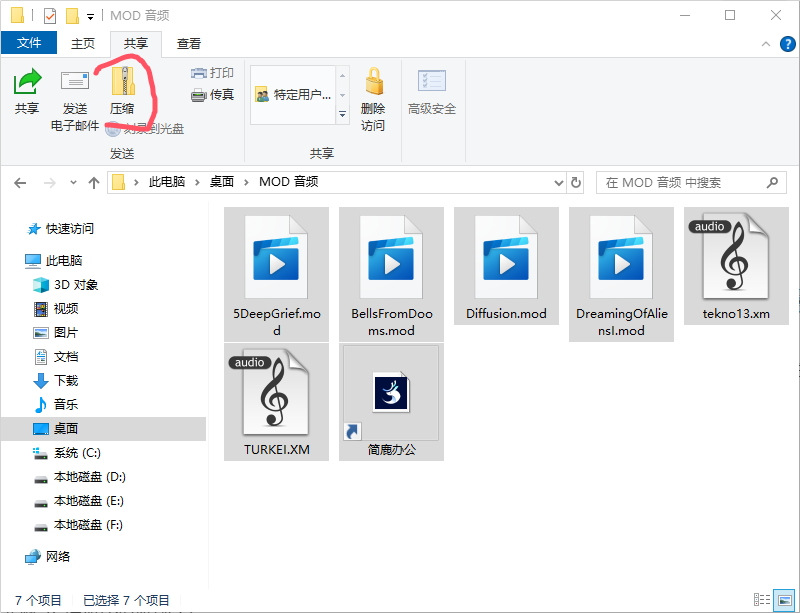Viewport: 800px width, 613px height.
Task: Open Help with the blue question mark
Action: pyautogui.click(x=788, y=44)
